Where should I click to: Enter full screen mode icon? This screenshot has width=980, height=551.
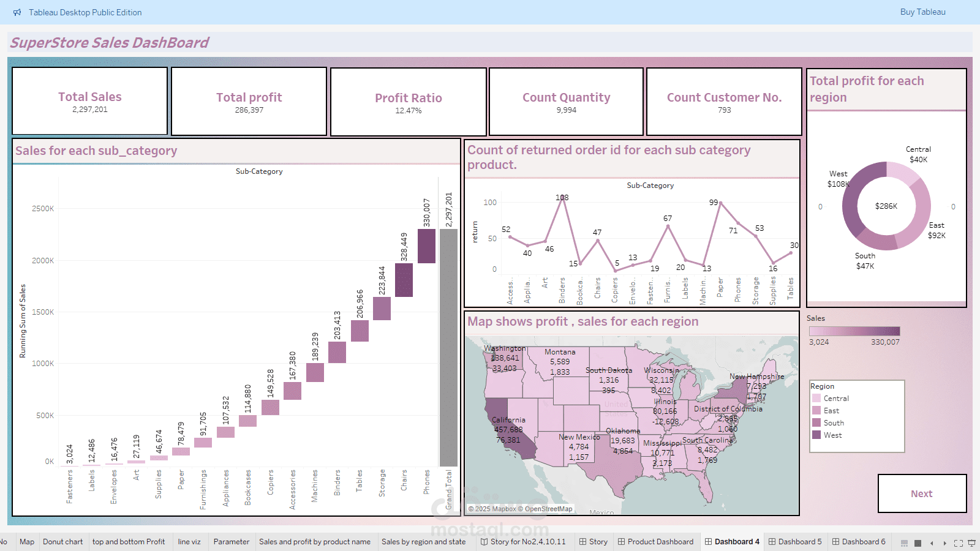coord(959,543)
